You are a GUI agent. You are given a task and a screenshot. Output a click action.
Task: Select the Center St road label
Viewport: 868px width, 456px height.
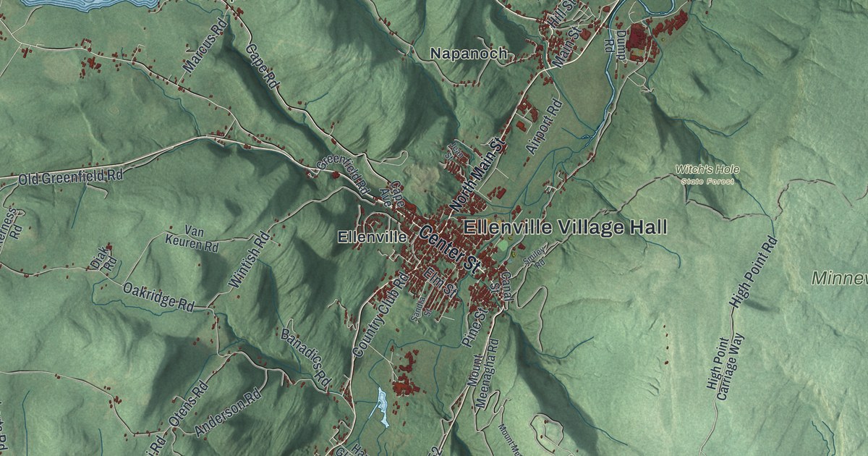[448, 250]
